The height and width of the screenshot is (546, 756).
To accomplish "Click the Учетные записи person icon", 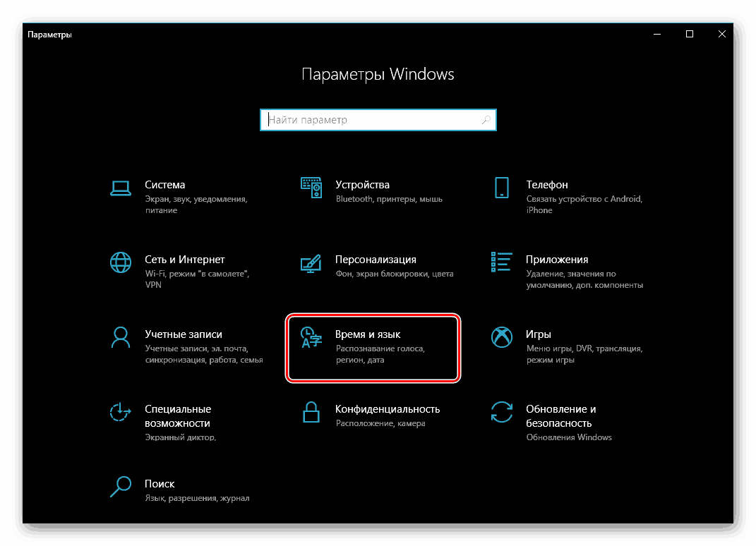I will coord(121,337).
